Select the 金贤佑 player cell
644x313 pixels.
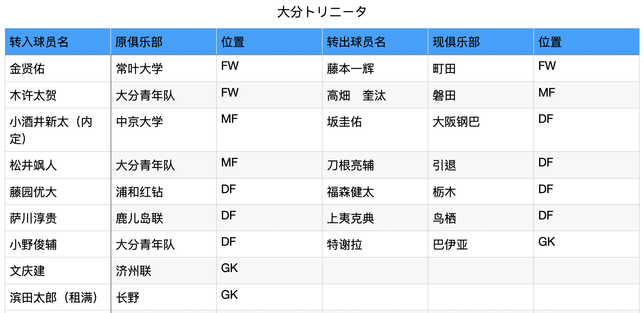click(58, 69)
